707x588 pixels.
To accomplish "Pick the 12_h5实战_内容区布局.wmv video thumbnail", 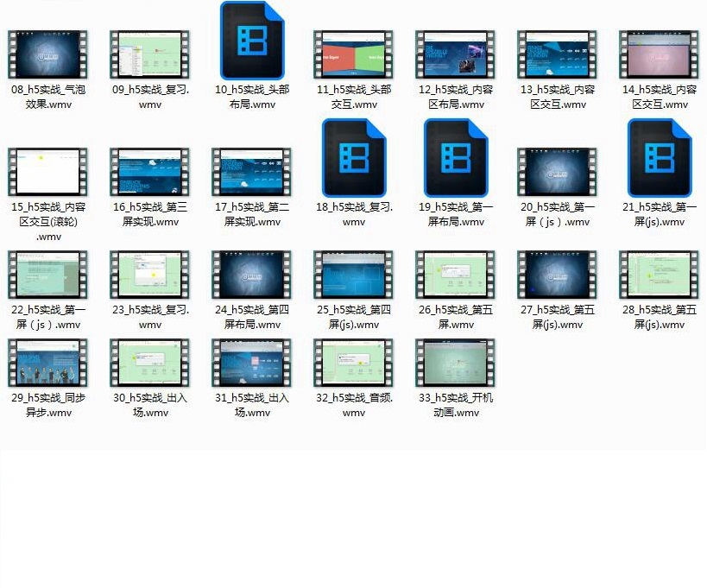I will (x=455, y=54).
